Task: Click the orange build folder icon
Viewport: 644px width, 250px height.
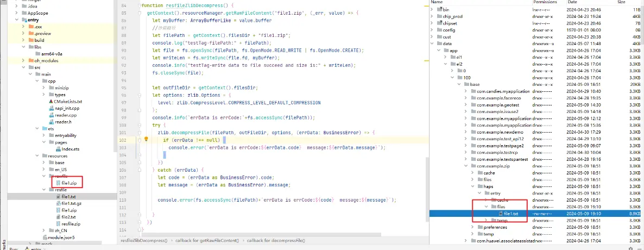Action: (x=31, y=40)
